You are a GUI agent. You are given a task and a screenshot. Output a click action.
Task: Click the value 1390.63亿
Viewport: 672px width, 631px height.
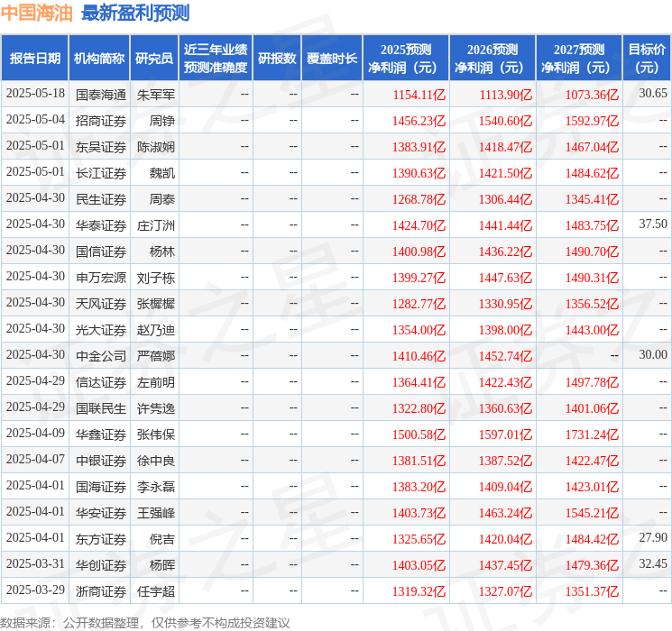(x=419, y=173)
